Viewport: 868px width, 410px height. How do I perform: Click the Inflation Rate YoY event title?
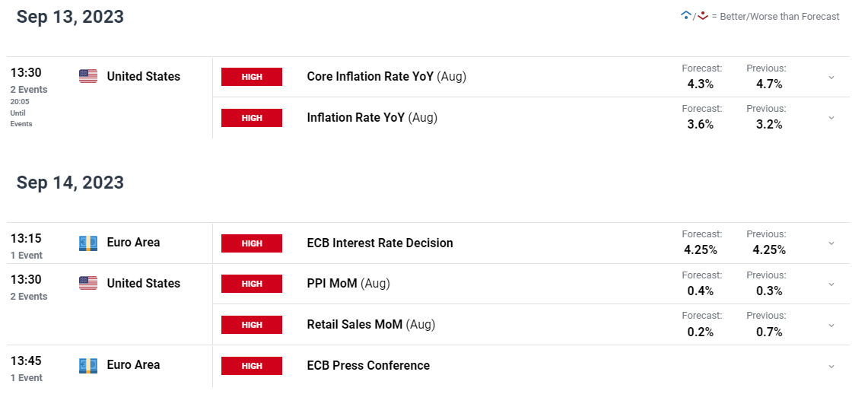(x=372, y=117)
